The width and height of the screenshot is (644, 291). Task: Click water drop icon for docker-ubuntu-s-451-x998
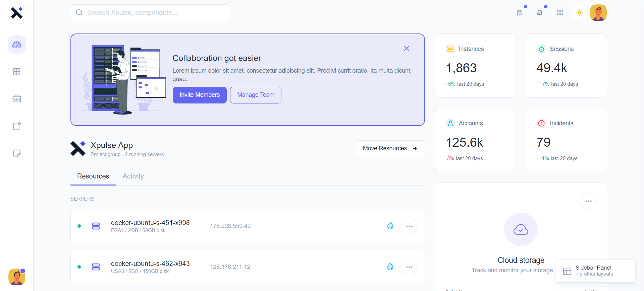390,226
